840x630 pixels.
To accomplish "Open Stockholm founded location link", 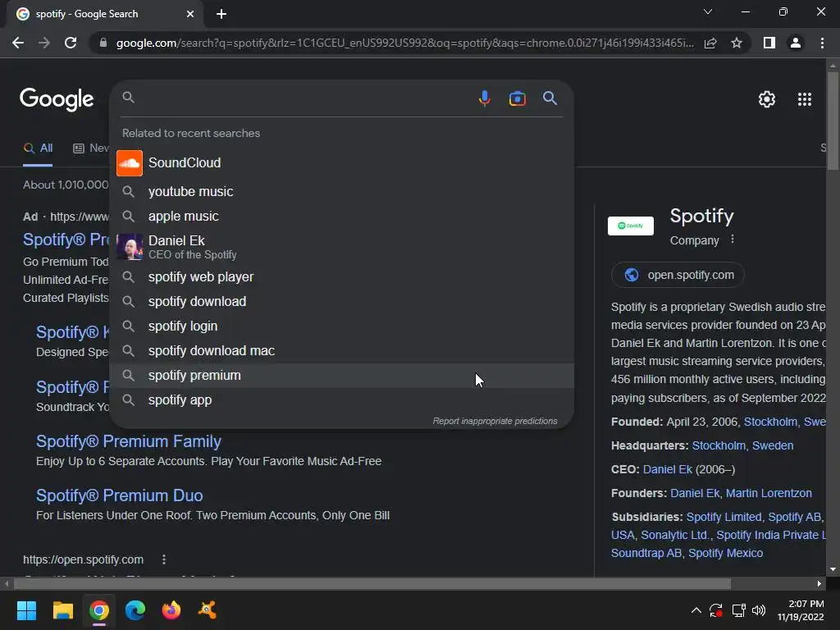I will (770, 422).
